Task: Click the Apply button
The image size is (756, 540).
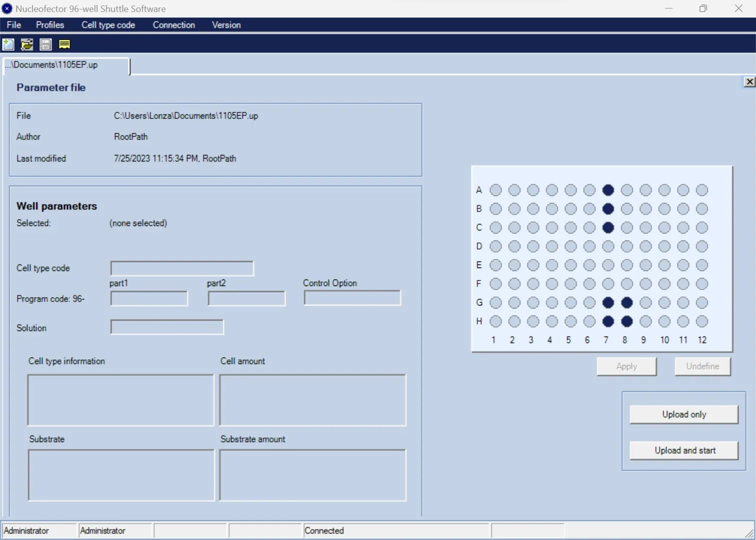Action: (626, 366)
